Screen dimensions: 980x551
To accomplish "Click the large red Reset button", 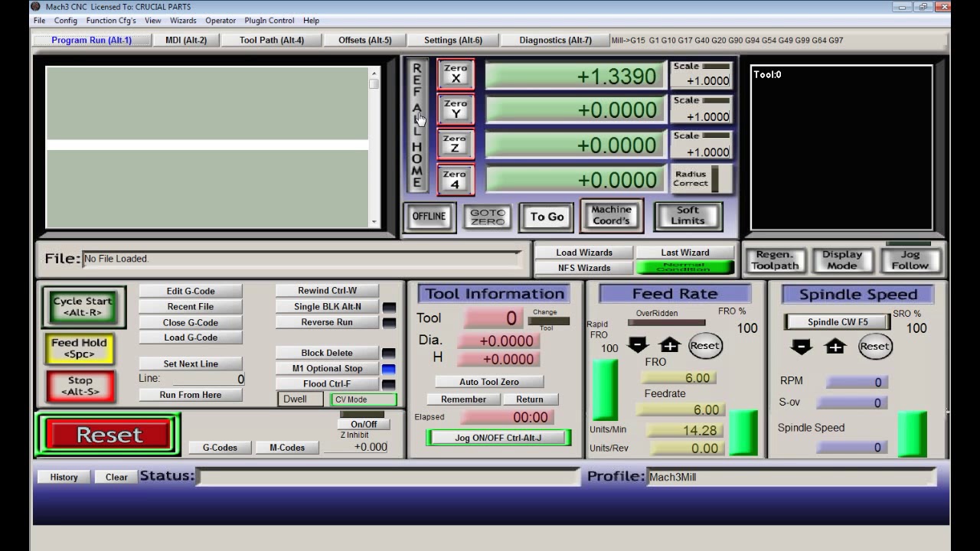I will click(109, 435).
